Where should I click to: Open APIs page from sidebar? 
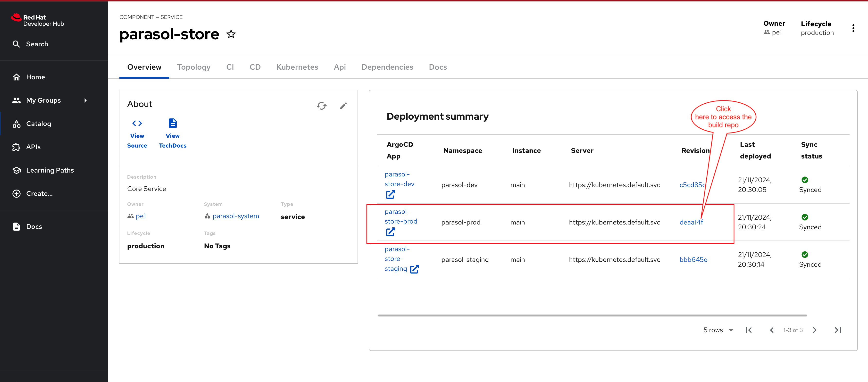click(x=26, y=147)
